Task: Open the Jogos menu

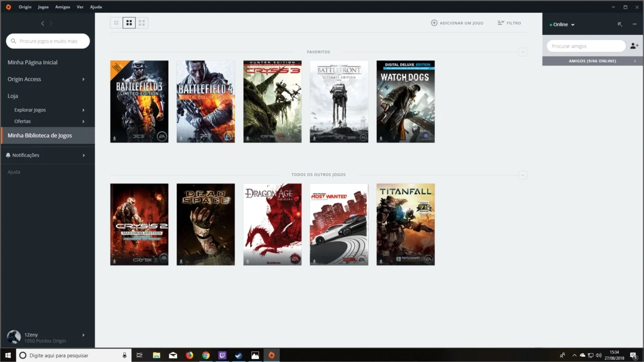Action: (43, 7)
